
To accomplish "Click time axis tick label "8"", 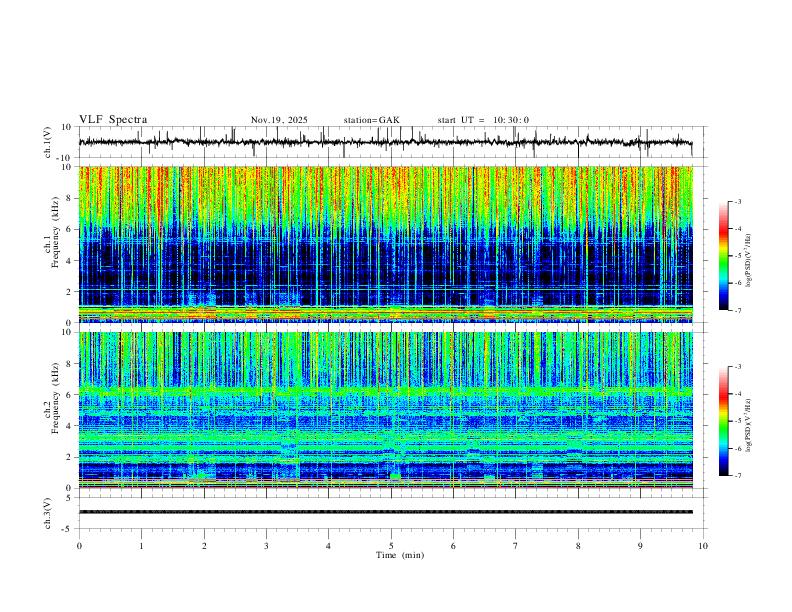I will tap(578, 546).
